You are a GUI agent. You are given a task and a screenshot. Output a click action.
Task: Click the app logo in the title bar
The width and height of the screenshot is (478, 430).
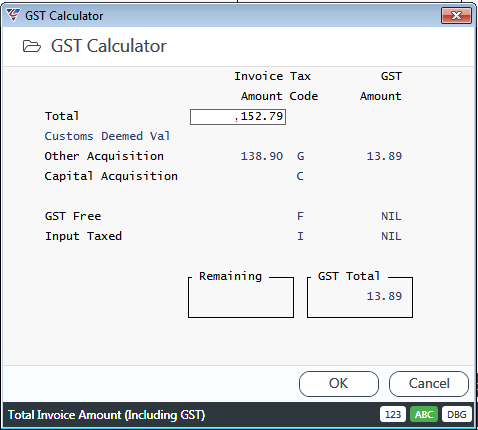[13, 15]
